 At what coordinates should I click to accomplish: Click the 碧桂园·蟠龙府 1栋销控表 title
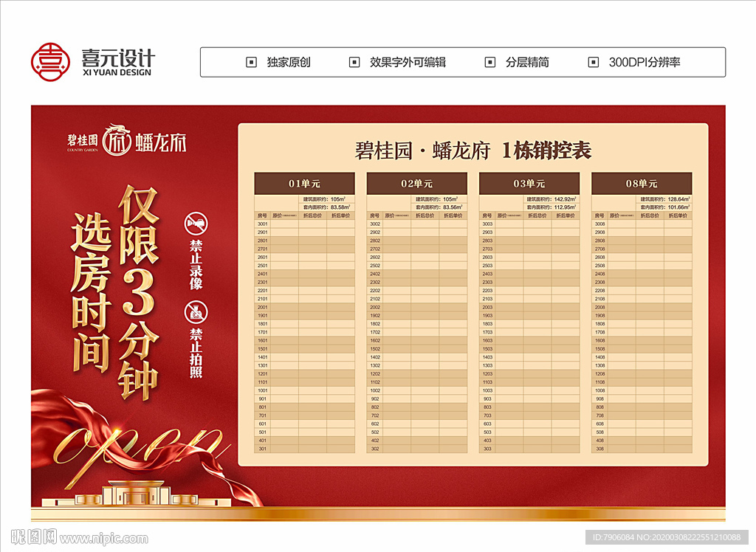473,151
